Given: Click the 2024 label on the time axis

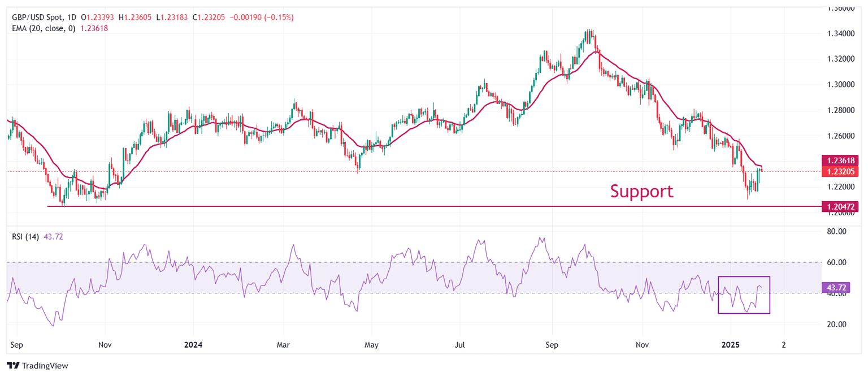Looking at the screenshot, I should [x=194, y=345].
